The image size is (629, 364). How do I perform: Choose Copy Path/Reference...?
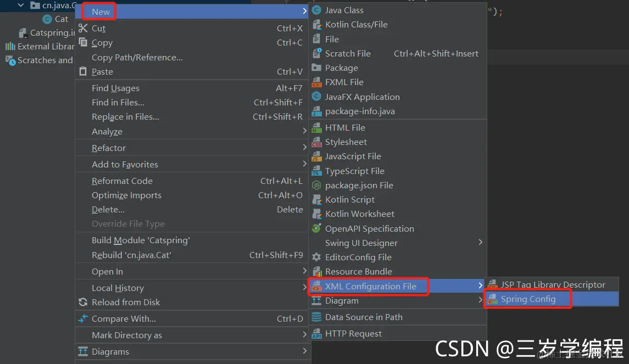pos(191,57)
